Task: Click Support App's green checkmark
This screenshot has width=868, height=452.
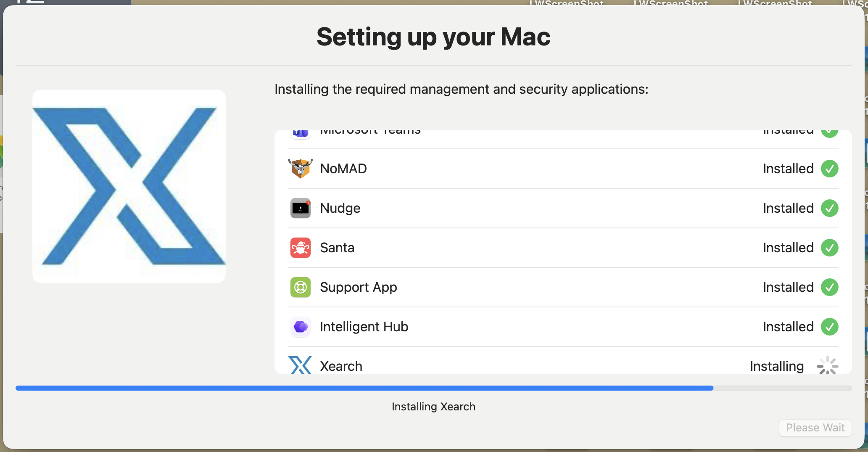Action: [829, 287]
